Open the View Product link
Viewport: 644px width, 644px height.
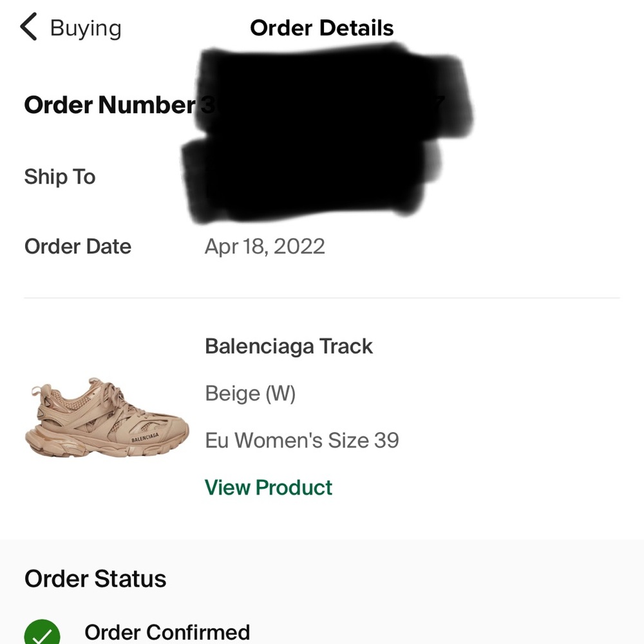click(x=269, y=488)
